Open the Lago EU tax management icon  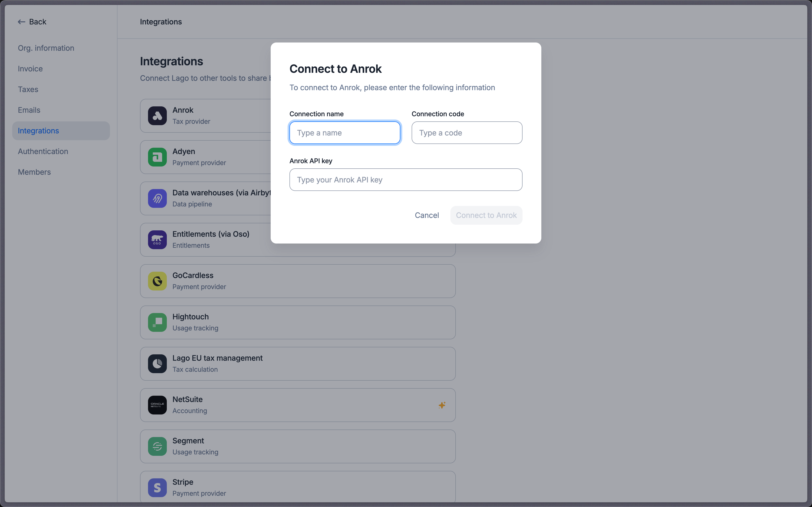click(x=157, y=364)
